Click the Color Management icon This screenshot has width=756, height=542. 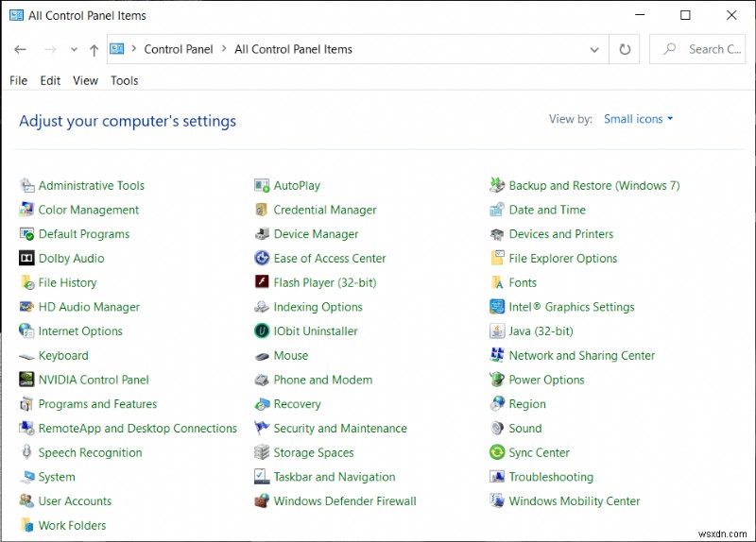pyautogui.click(x=26, y=210)
